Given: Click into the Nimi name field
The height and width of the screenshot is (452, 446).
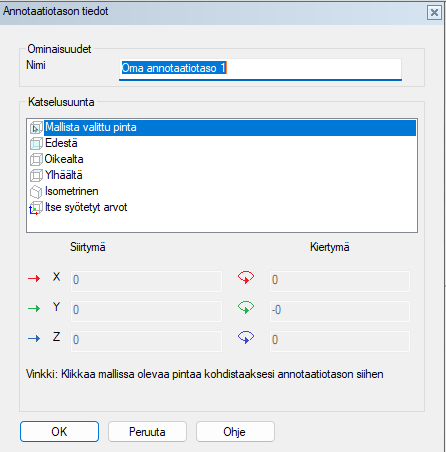Looking at the screenshot, I should click(x=260, y=69).
